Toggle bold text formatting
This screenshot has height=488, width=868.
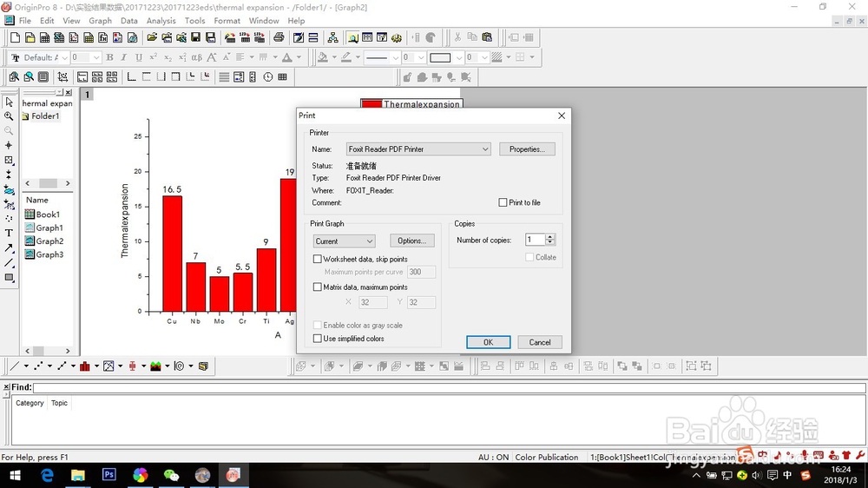pos(109,57)
